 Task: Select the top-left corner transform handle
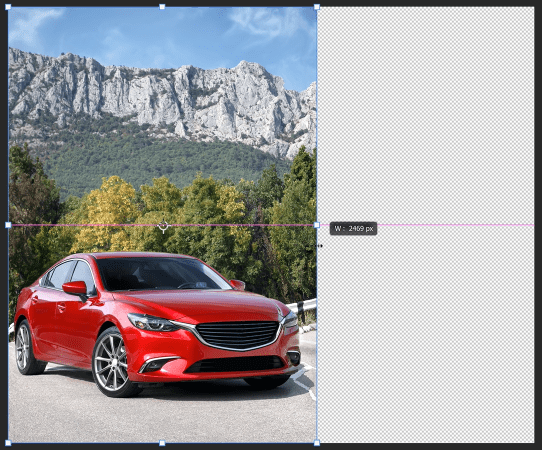[8, 7]
